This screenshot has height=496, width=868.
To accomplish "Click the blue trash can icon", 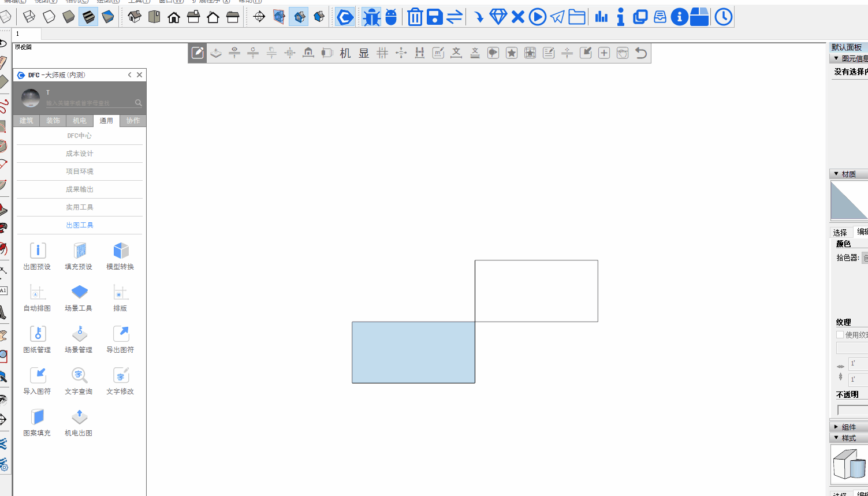I will 415,17.
